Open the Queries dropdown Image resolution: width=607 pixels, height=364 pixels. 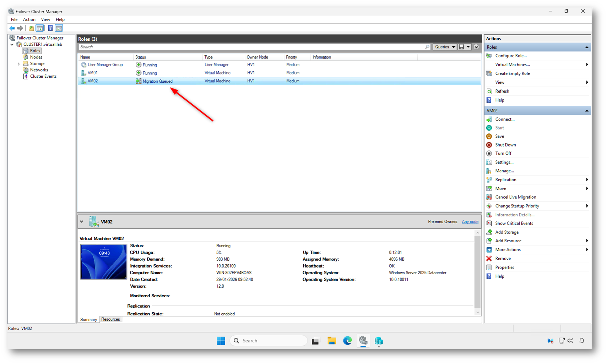pyautogui.click(x=445, y=47)
